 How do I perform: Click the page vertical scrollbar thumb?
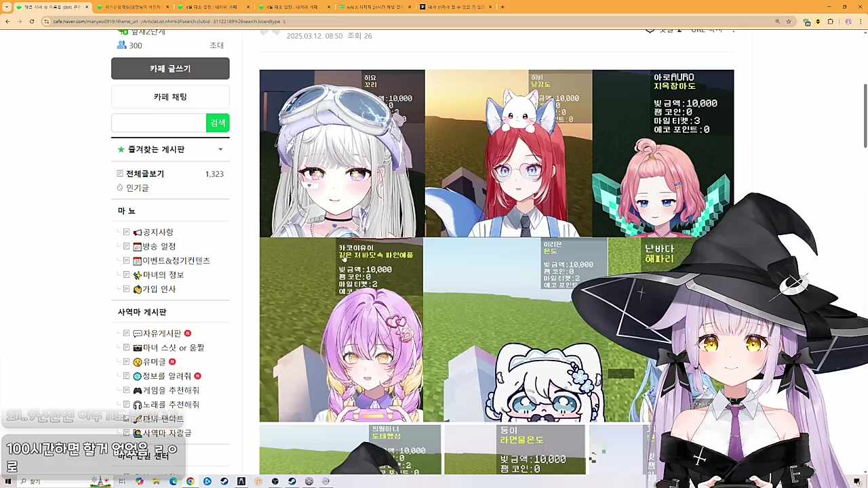tap(865, 115)
